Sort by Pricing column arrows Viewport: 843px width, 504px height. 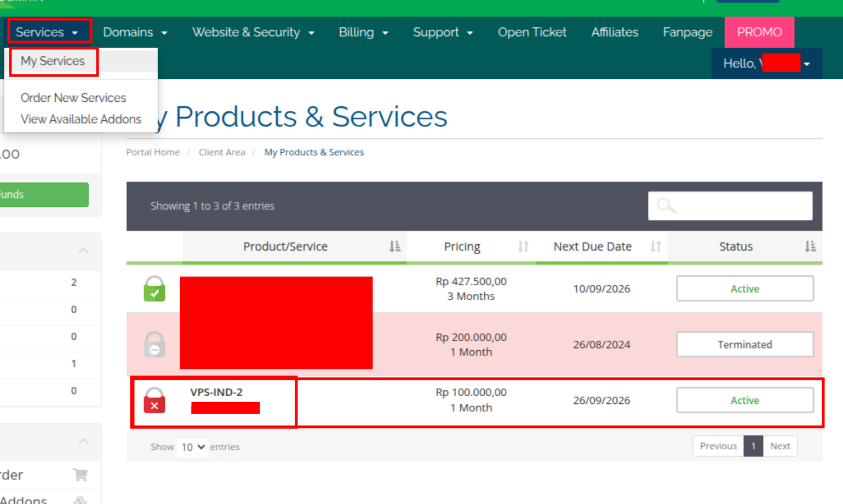coord(523,247)
